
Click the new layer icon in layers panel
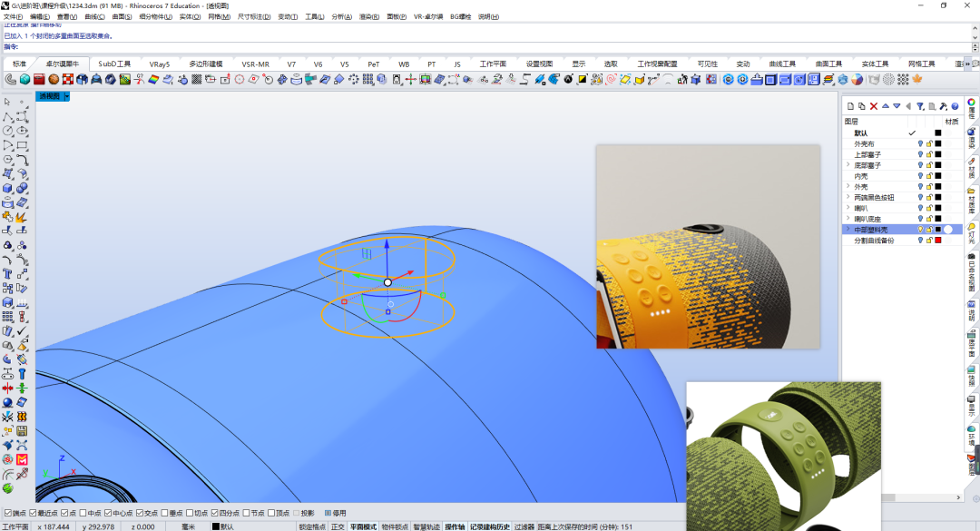point(850,106)
